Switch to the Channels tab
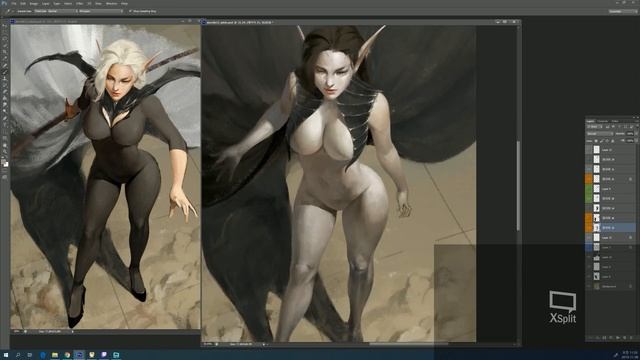Viewport: 640px width, 360px height. click(x=602, y=121)
